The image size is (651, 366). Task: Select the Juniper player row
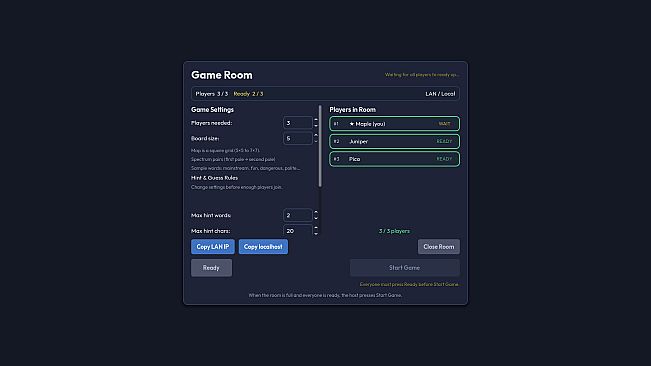(394, 142)
